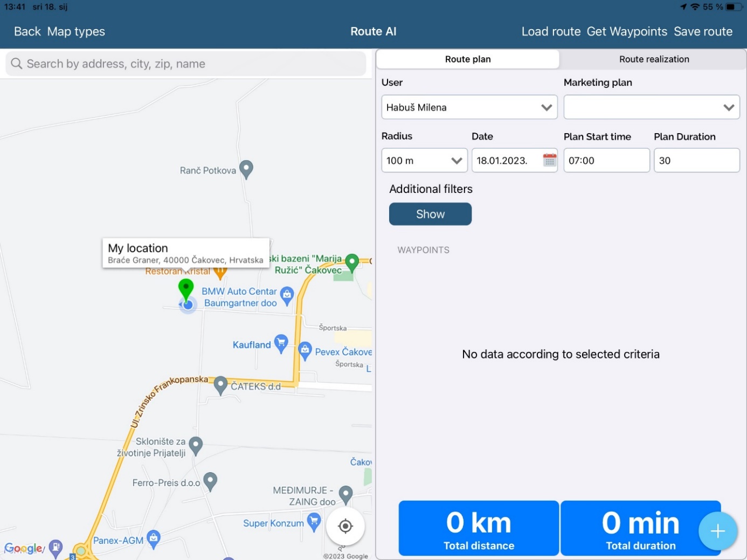
Task: Switch to the Route realization tab
Action: pyautogui.click(x=654, y=59)
